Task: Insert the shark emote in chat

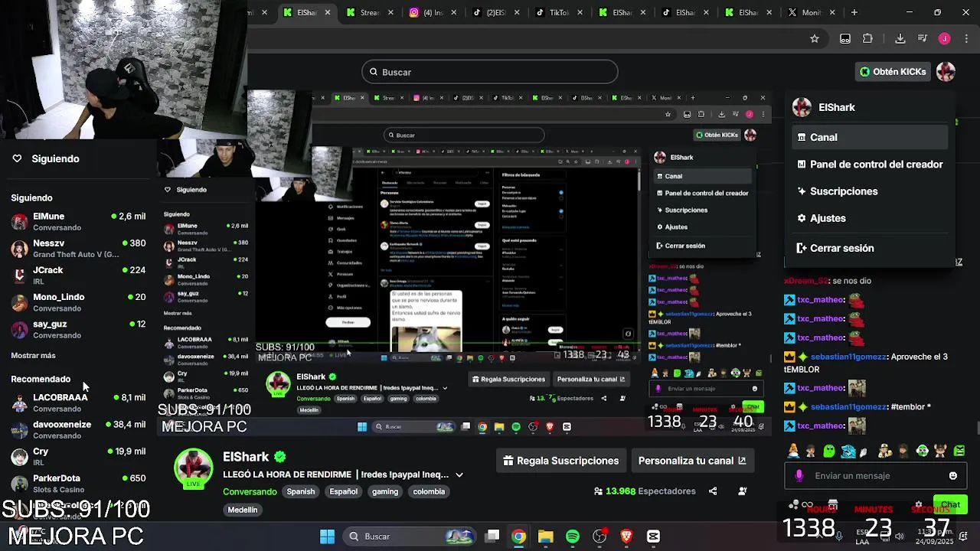Action: point(848,452)
